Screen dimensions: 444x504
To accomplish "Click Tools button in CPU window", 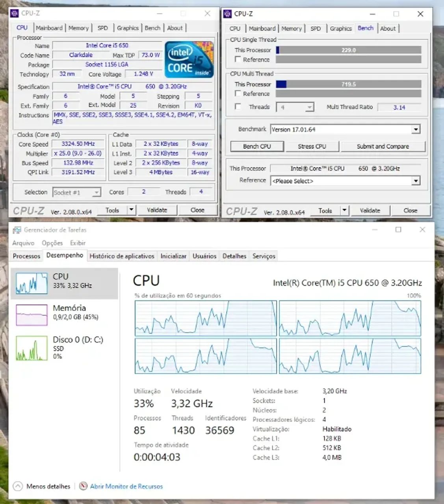I will 112,210.
